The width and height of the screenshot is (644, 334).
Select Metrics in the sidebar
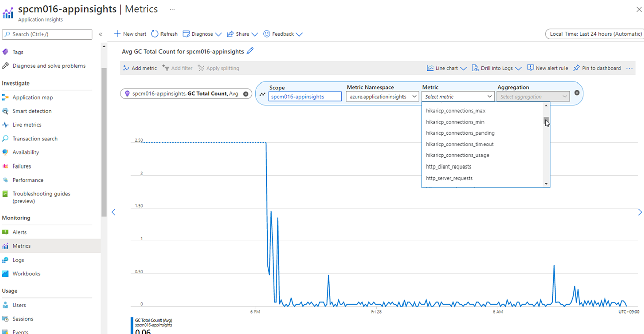50,246
